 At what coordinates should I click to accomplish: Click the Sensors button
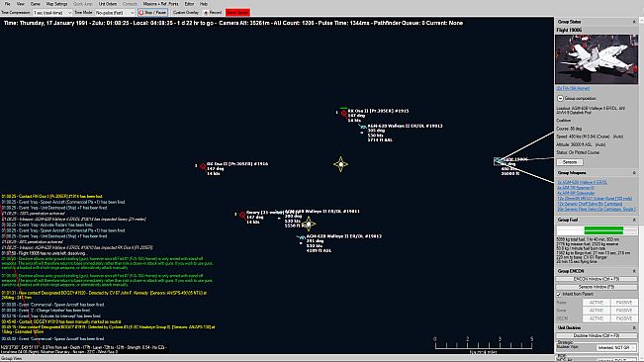(569, 162)
